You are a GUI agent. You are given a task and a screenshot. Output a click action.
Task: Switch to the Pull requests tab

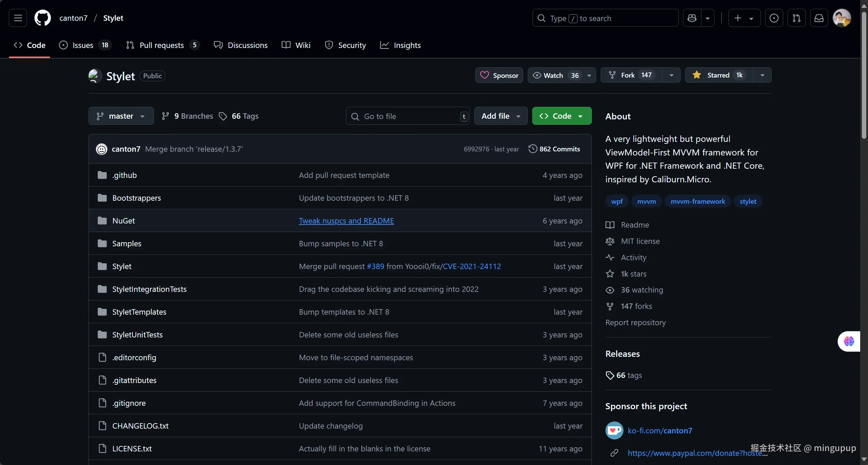pyautogui.click(x=163, y=45)
